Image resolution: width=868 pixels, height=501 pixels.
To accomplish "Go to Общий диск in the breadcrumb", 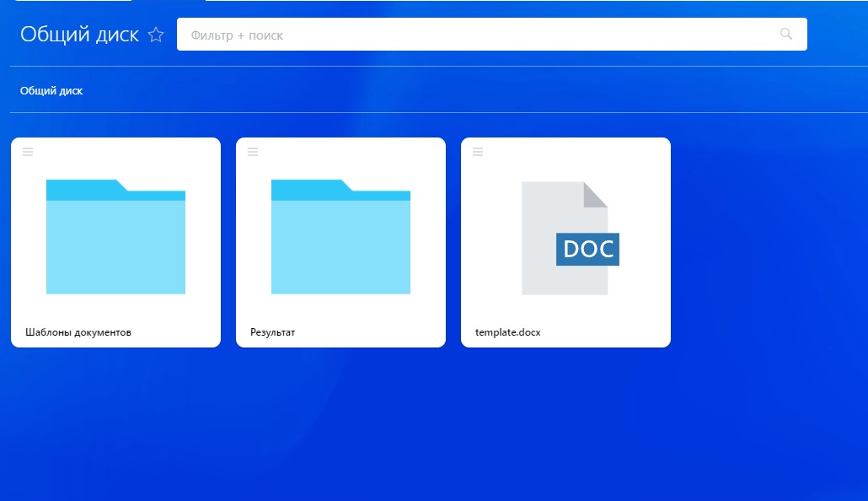I will click(51, 90).
